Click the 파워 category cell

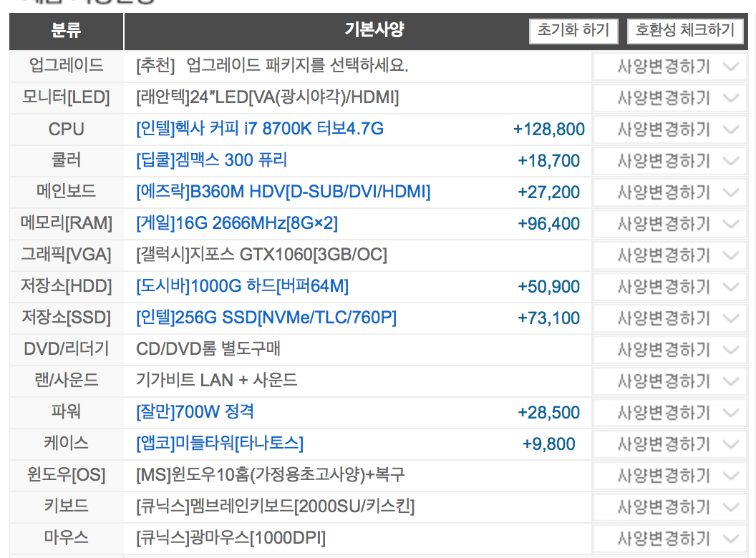point(67,413)
